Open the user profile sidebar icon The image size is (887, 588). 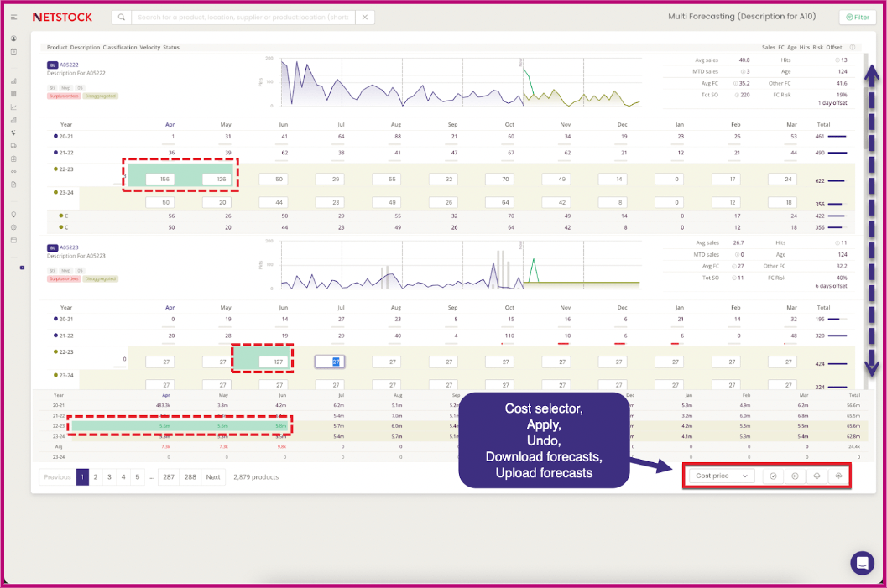point(13,39)
